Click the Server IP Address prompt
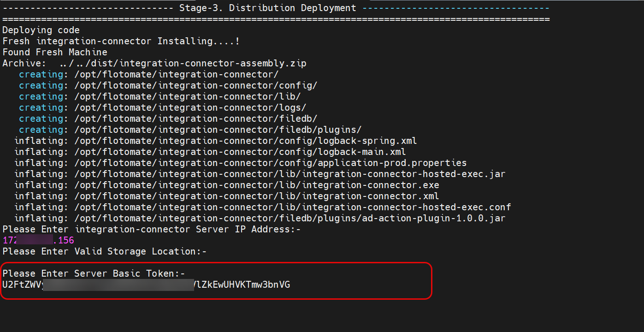The image size is (644, 332). tap(151, 229)
